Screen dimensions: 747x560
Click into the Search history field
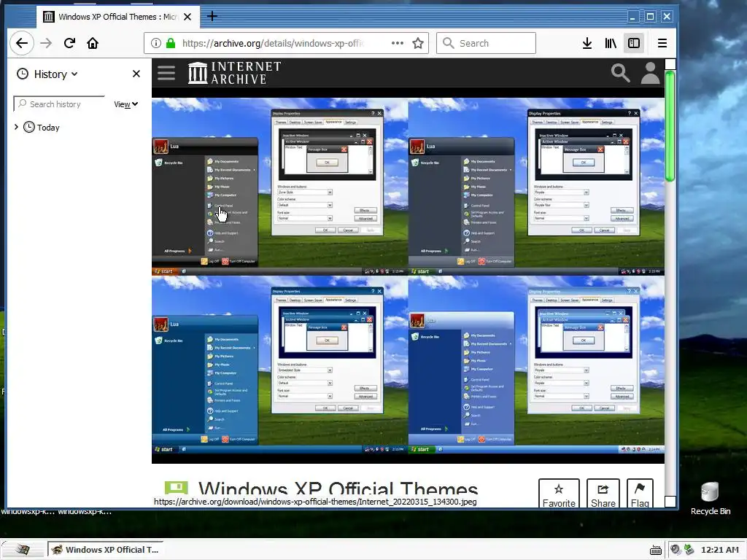pos(59,104)
